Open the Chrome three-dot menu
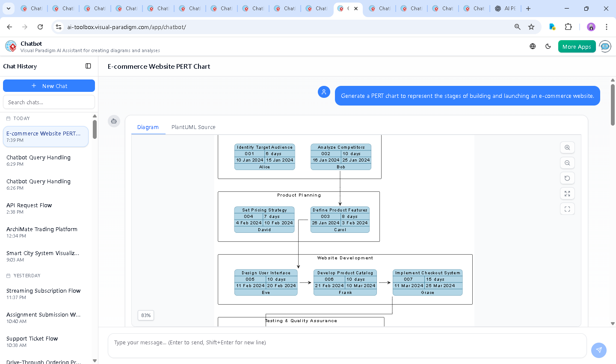 click(x=606, y=27)
